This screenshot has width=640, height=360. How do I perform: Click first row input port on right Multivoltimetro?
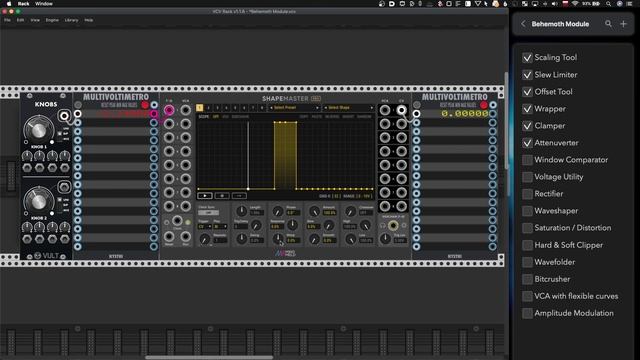pos(416,114)
